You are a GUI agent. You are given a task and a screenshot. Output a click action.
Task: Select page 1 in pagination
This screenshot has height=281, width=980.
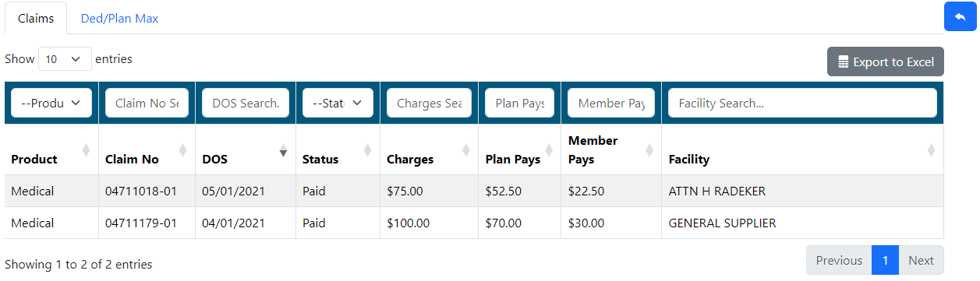886,260
